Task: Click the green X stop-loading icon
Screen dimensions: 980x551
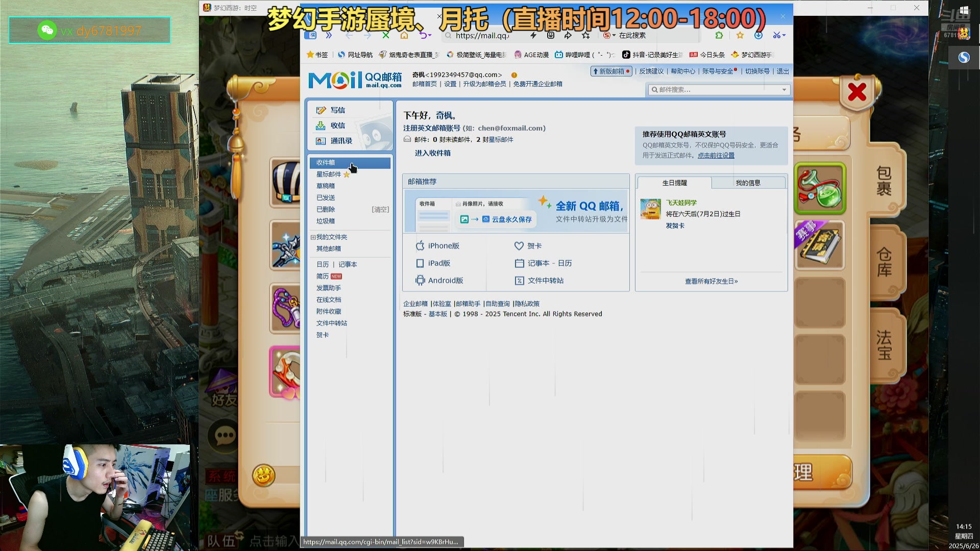Action: point(386,35)
